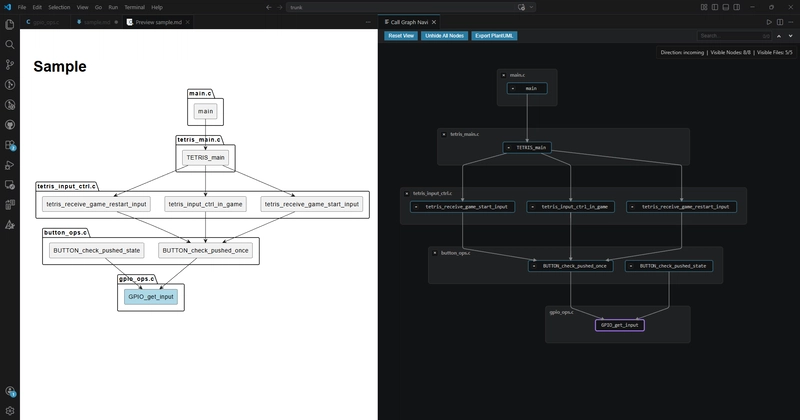The image size is (800, 420).
Task: Open the Go menu
Action: click(98, 7)
